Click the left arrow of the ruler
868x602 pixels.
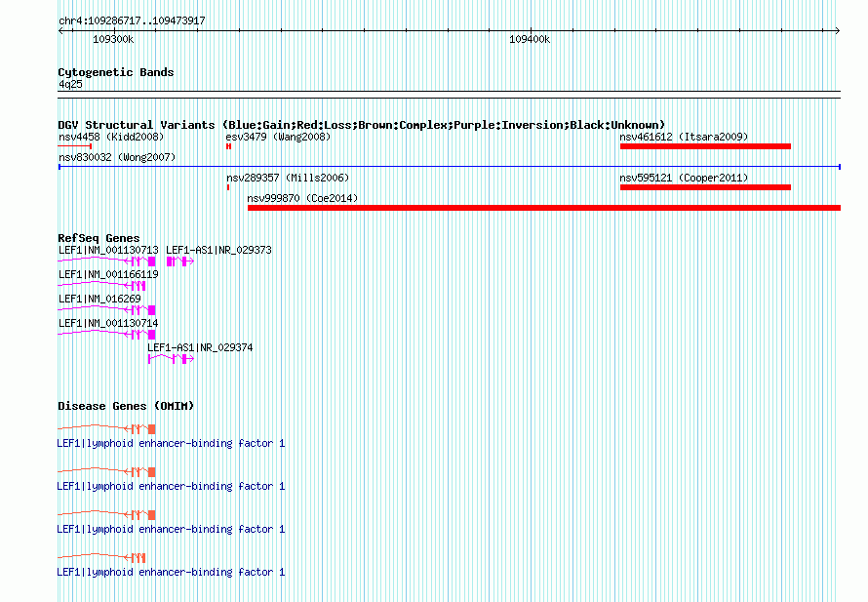(60, 31)
